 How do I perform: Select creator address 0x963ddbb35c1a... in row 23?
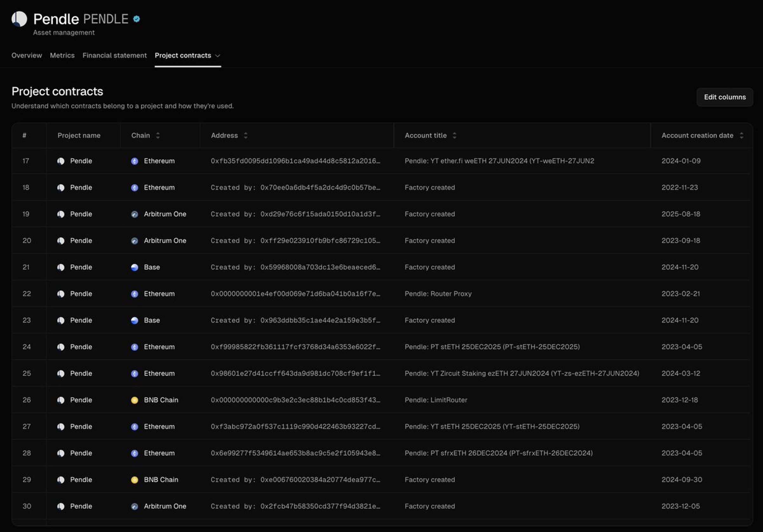(320, 320)
